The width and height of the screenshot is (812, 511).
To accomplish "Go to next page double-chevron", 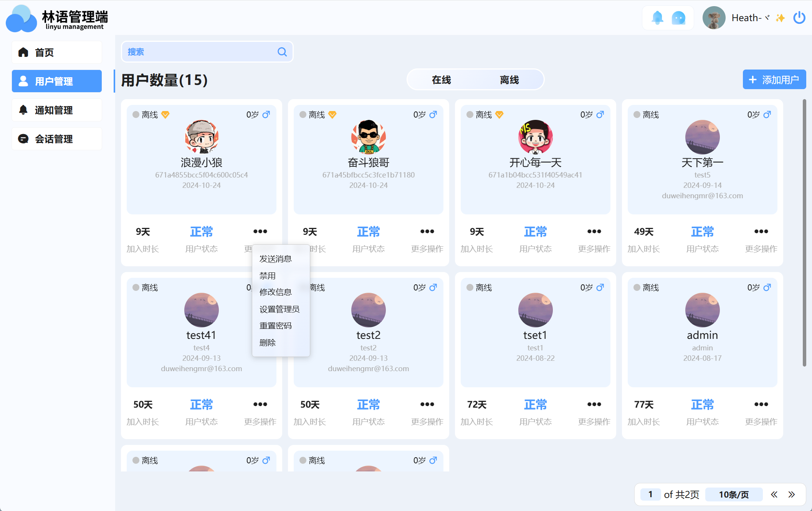I will pos(791,494).
